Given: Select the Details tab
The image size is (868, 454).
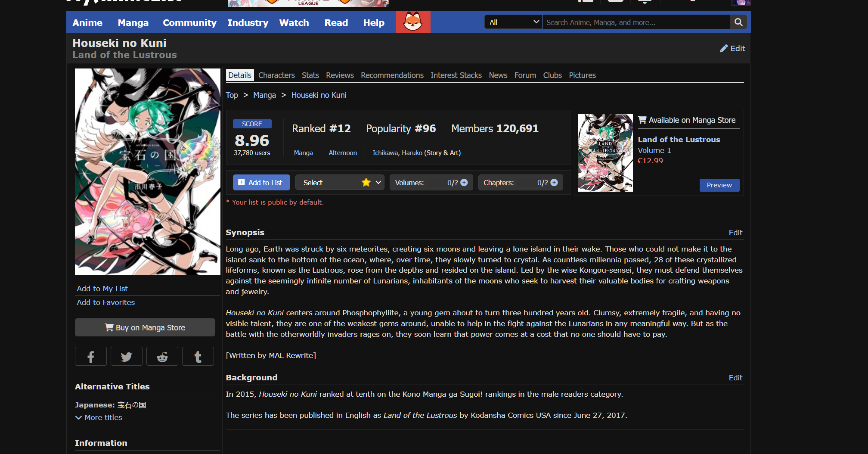Looking at the screenshot, I should [x=240, y=75].
